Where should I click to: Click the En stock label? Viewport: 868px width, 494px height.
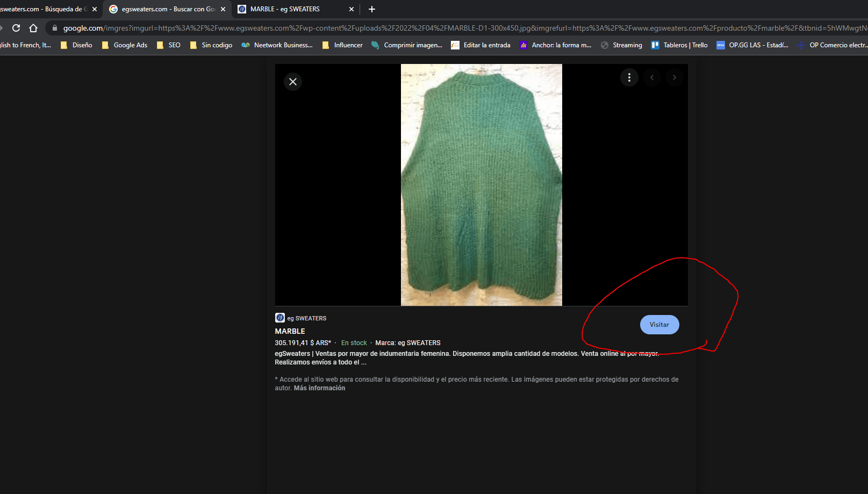[x=354, y=343]
